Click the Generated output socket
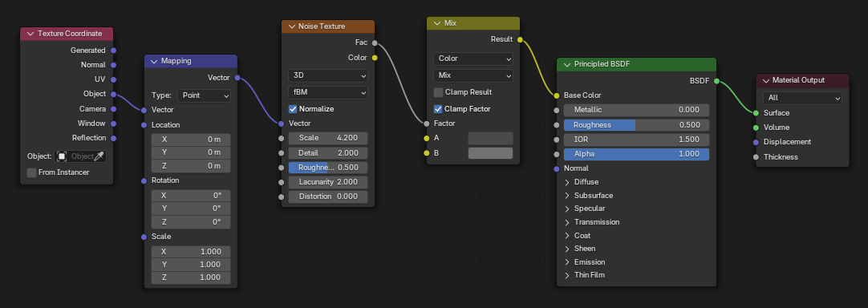Image resolution: width=868 pixels, height=308 pixels. coord(113,51)
